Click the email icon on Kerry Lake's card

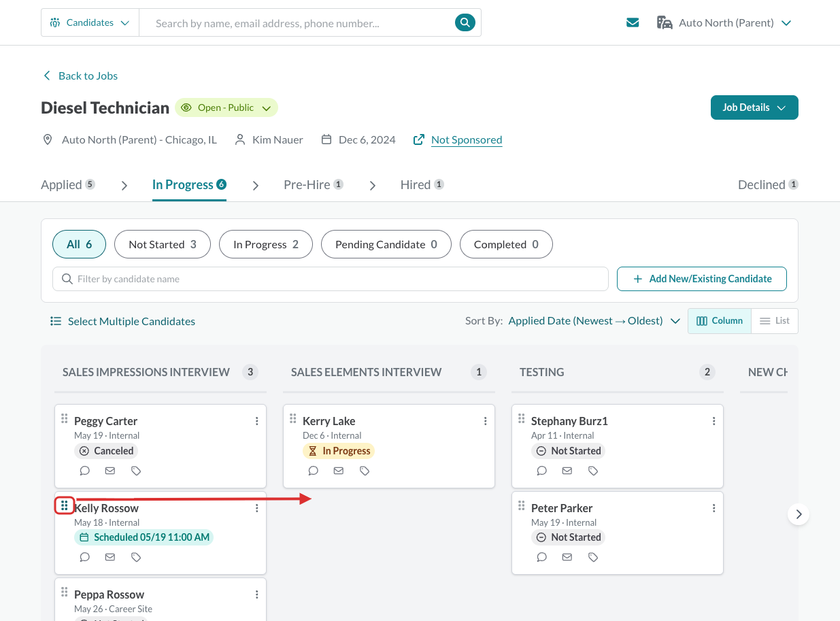click(x=339, y=471)
